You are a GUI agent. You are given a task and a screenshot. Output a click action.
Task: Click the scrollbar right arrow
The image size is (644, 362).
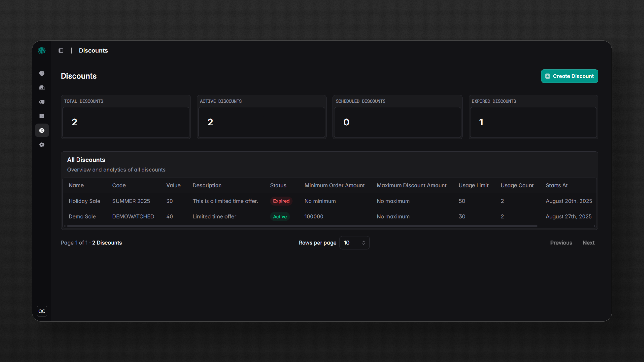(594, 226)
